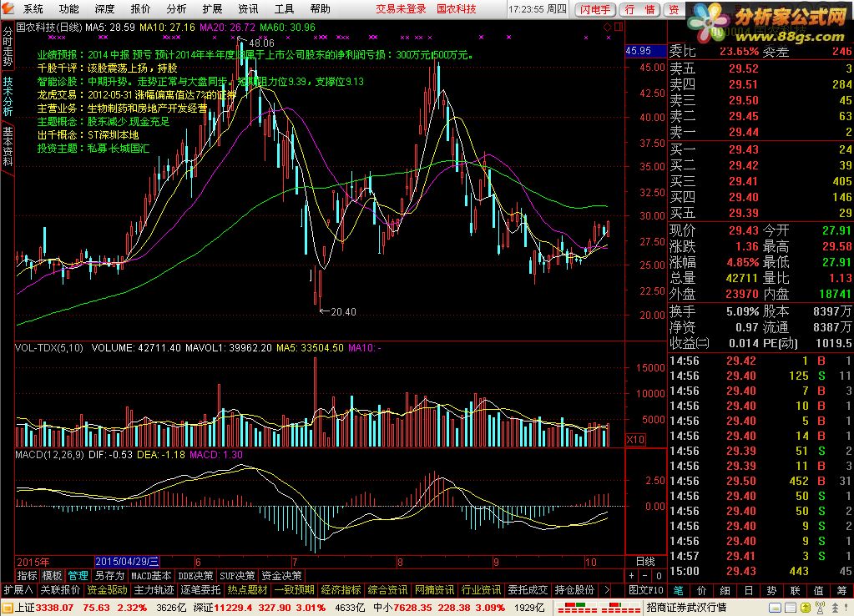Open the 一致预期 tab
This screenshot has height=616, width=854.
click(294, 590)
